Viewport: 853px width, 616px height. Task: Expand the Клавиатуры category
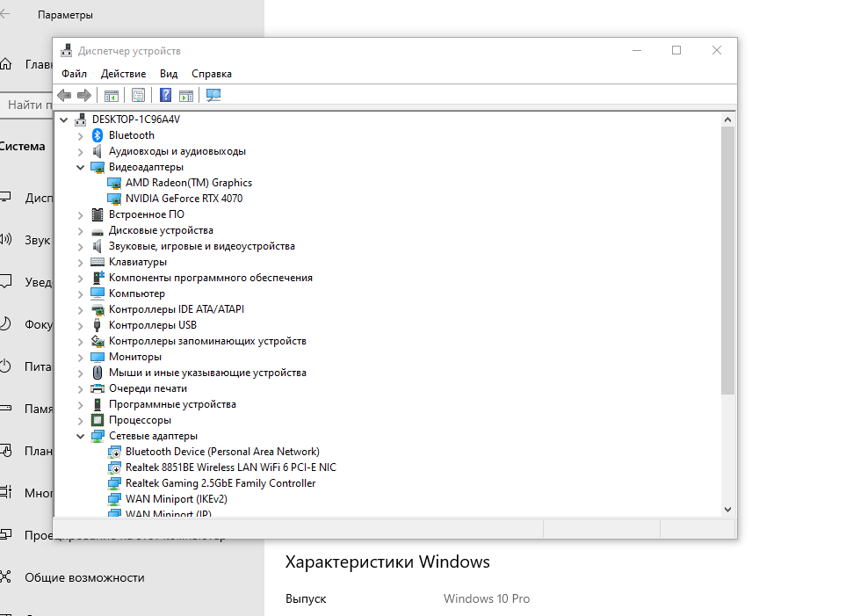[81, 262]
